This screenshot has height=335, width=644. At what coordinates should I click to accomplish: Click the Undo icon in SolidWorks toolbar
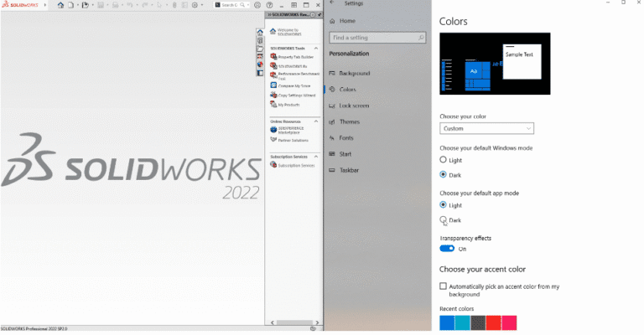pos(130,5)
